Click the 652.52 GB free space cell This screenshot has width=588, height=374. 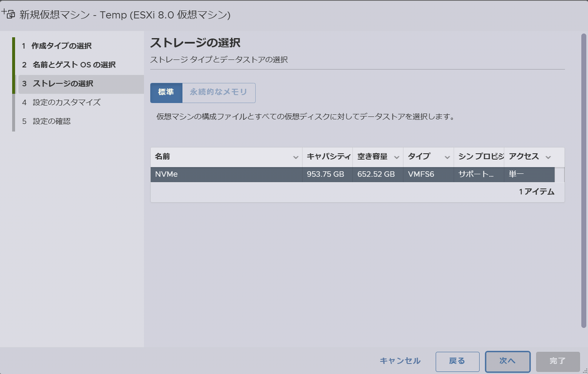tap(378, 175)
